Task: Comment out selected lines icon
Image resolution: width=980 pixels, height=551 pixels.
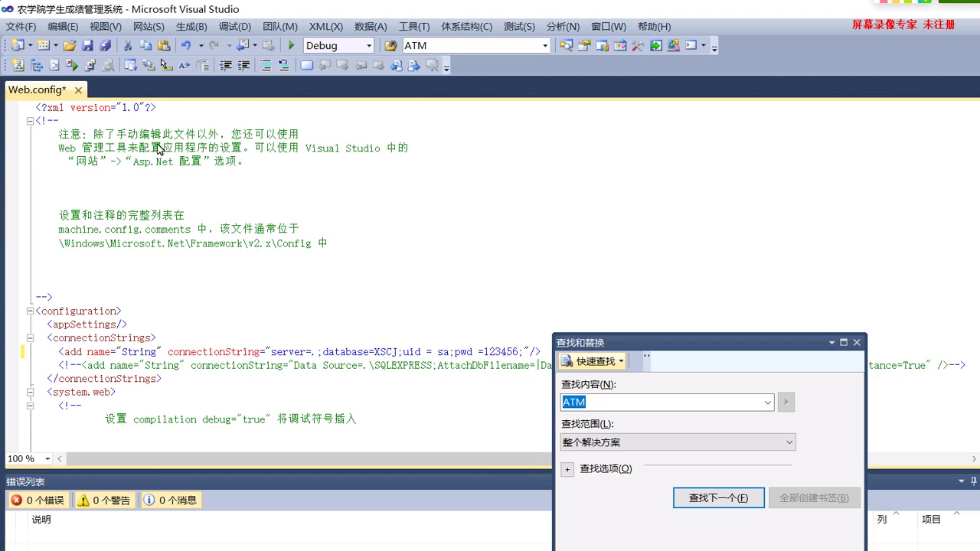Action: click(266, 66)
